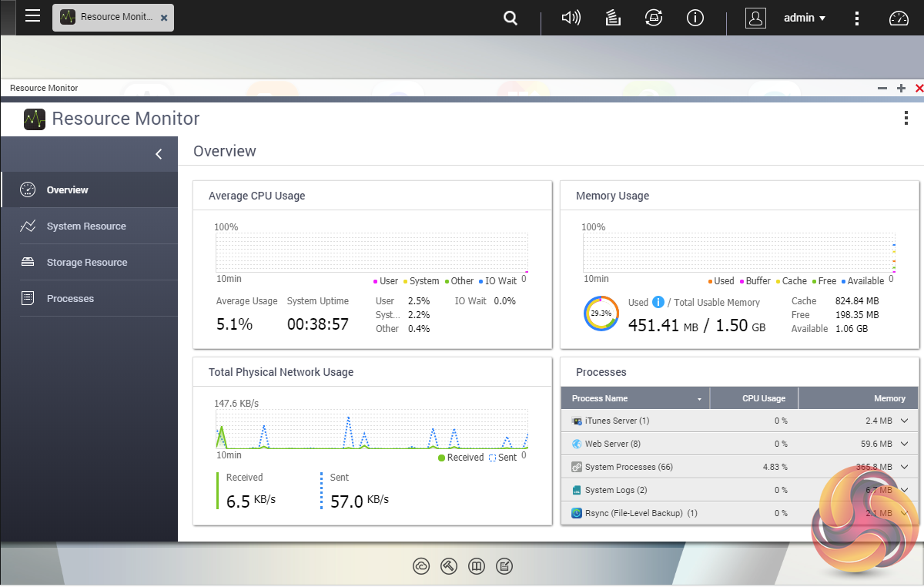The width and height of the screenshot is (924, 587).
Task: Click the memory usage donut chart
Action: 601,314
